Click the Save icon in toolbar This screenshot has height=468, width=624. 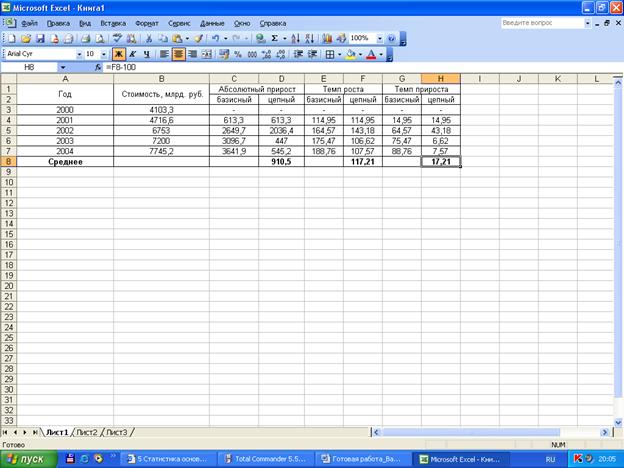click(x=39, y=38)
